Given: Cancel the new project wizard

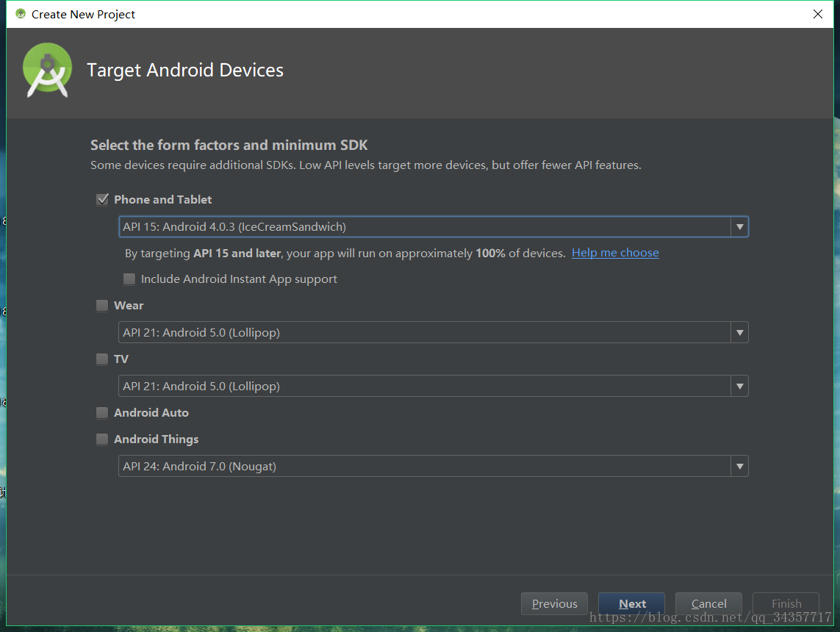Looking at the screenshot, I should tap(708, 603).
